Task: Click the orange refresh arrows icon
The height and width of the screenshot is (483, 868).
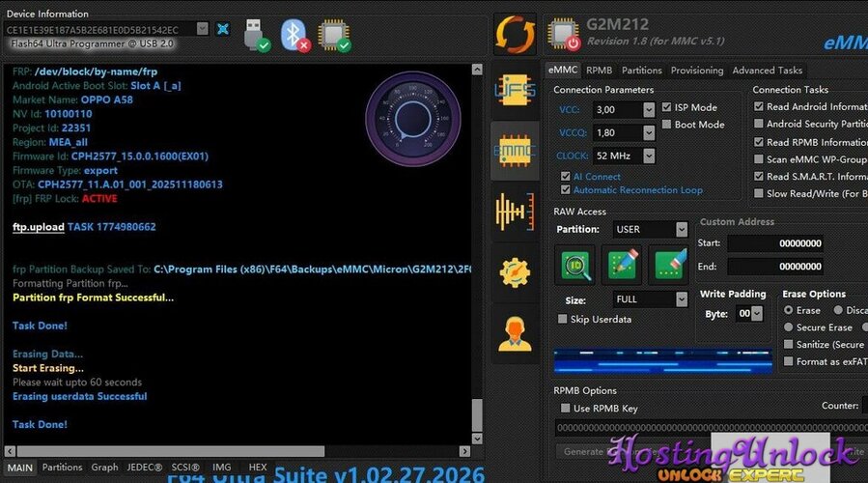Action: (x=516, y=34)
